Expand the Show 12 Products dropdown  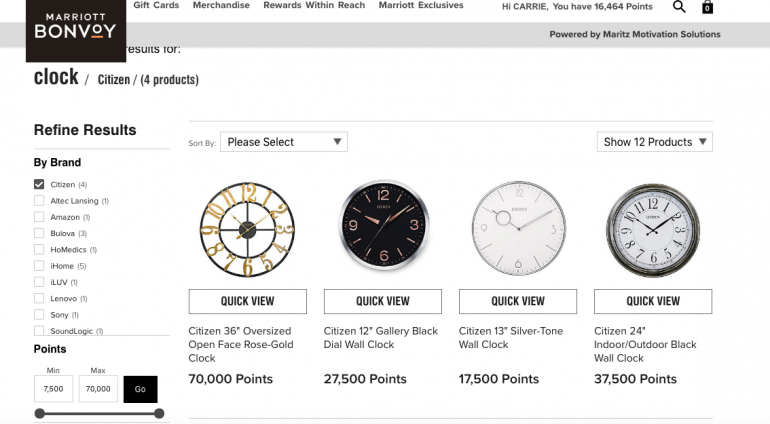[655, 142]
